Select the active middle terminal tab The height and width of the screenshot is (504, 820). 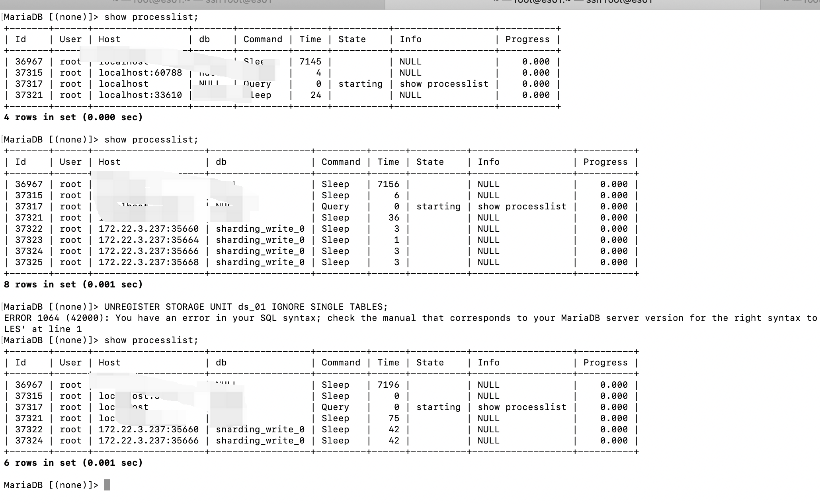[572, 3]
